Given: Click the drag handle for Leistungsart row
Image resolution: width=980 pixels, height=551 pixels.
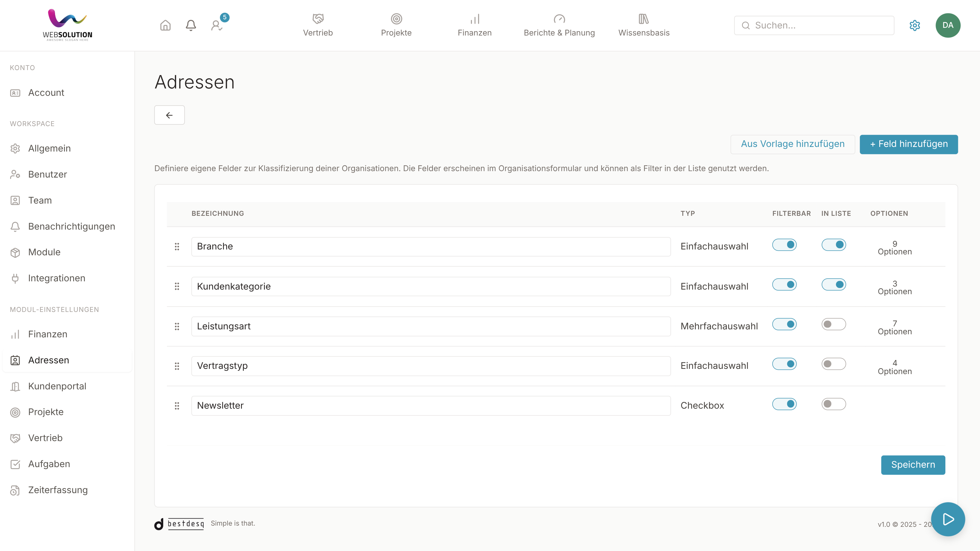Looking at the screenshot, I should coord(177,326).
